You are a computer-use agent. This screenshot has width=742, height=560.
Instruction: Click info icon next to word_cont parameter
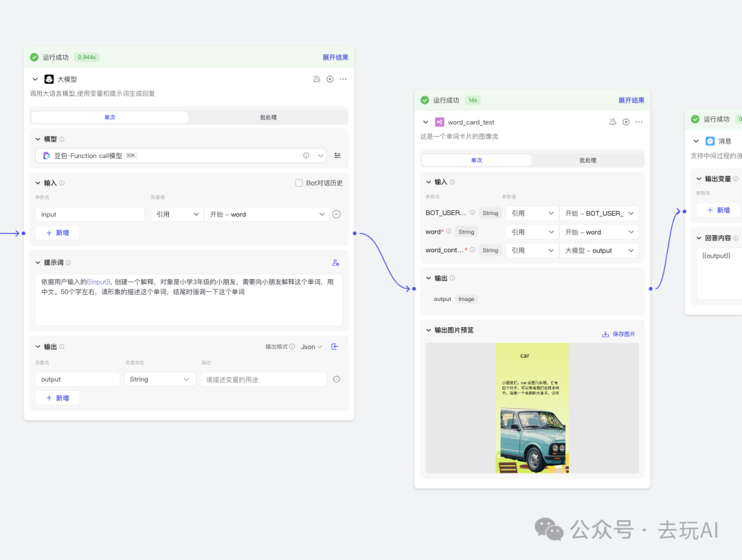coord(472,250)
